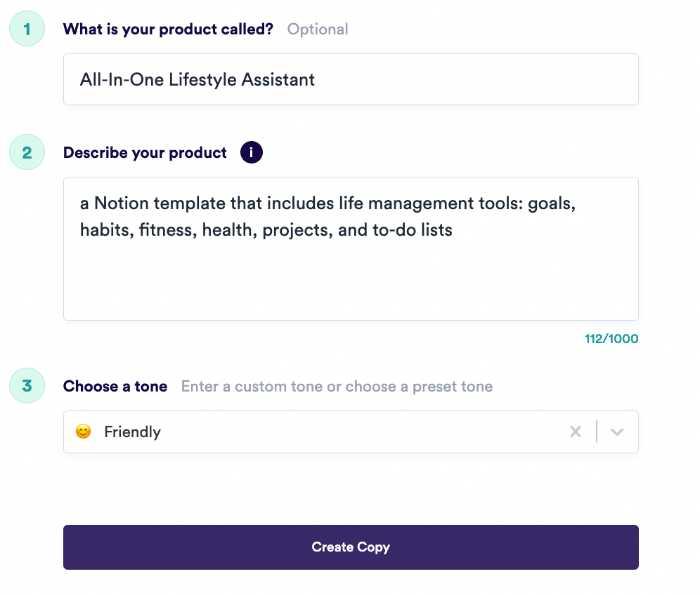The width and height of the screenshot is (700, 595).
Task: Click the step 2 number badge
Action: point(27,153)
